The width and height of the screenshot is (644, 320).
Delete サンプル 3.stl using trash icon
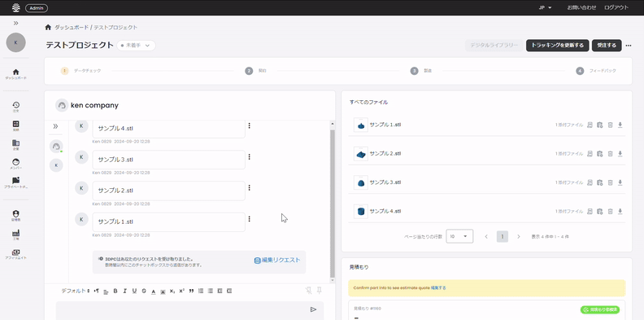[610, 182]
